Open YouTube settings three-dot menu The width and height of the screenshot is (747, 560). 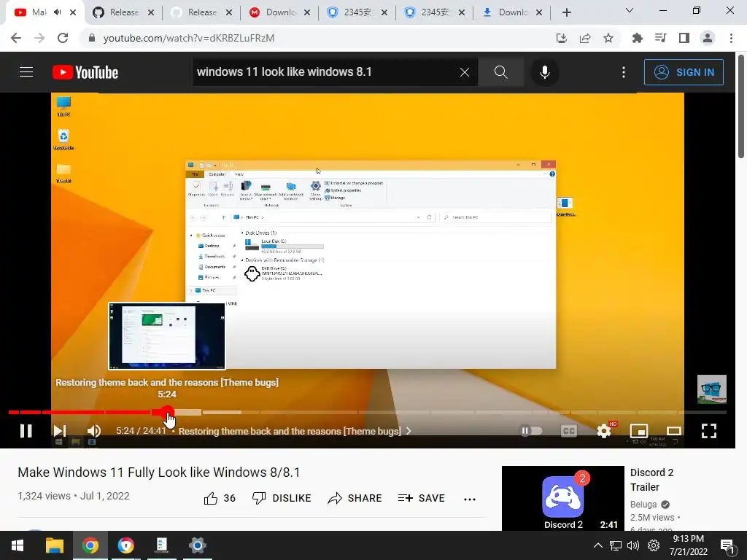click(x=624, y=72)
